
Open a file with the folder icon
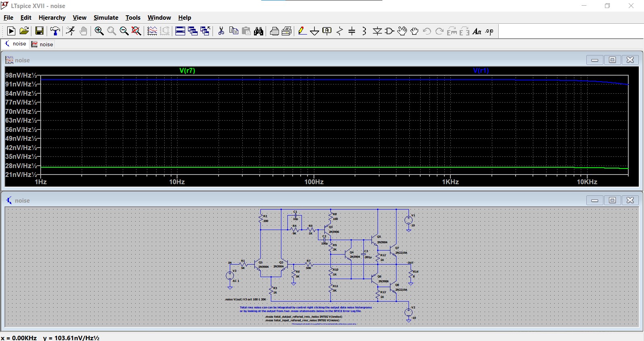(x=24, y=31)
